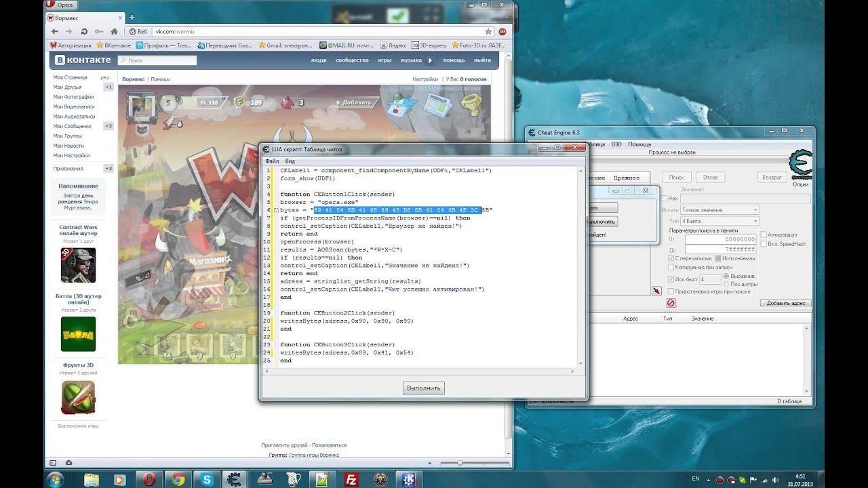Click Cheat Engine logo Опции
Image resolution: width=868 pixels, height=488 pixels.
tap(802, 168)
